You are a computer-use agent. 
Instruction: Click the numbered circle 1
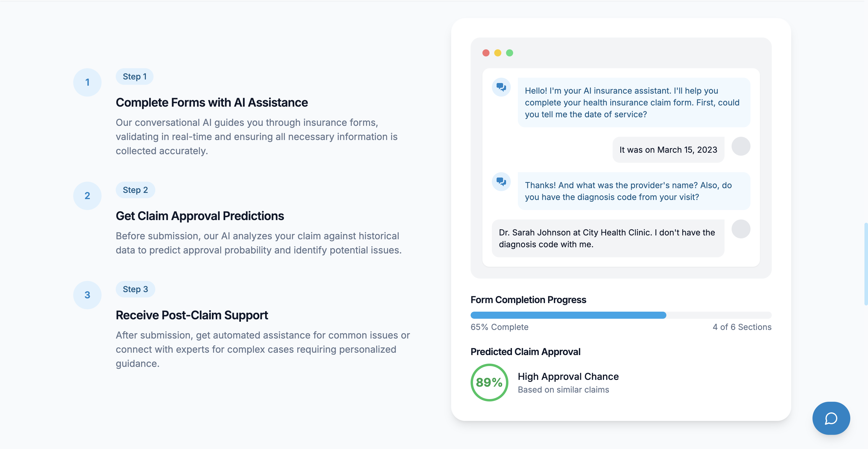87,82
